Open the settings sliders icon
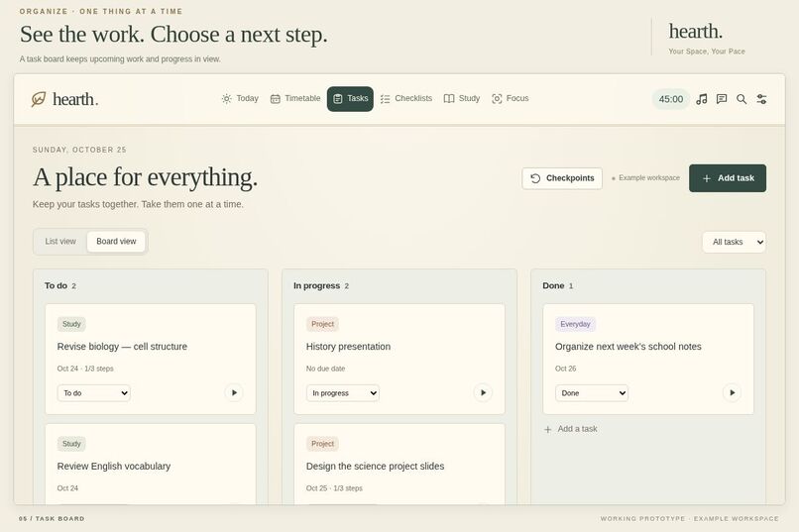 coord(761,99)
